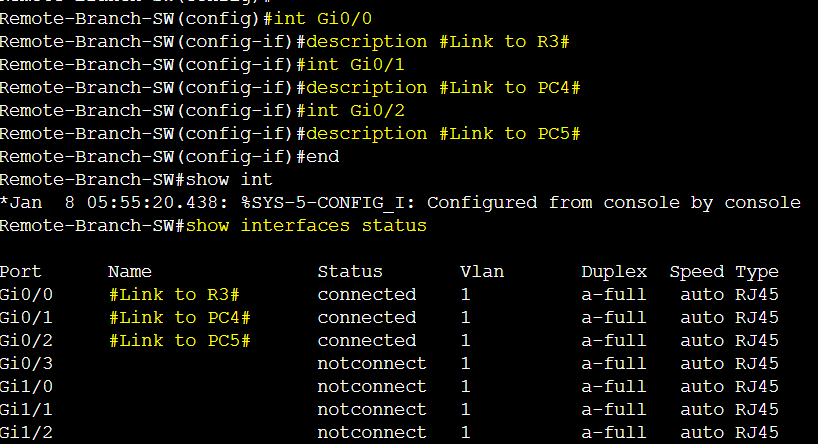This screenshot has width=818, height=444.
Task: Click the Gi0/0 port entry in table
Action: tap(26, 294)
